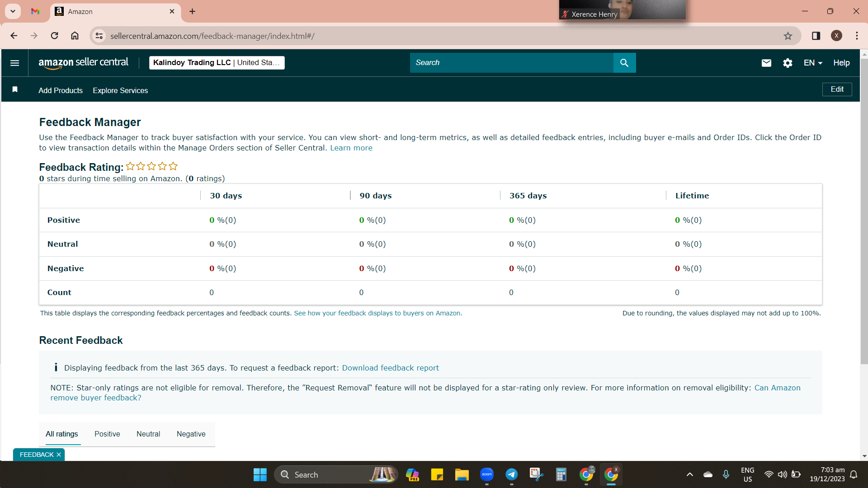Click the 'Feedback Manager' heading

90,122
